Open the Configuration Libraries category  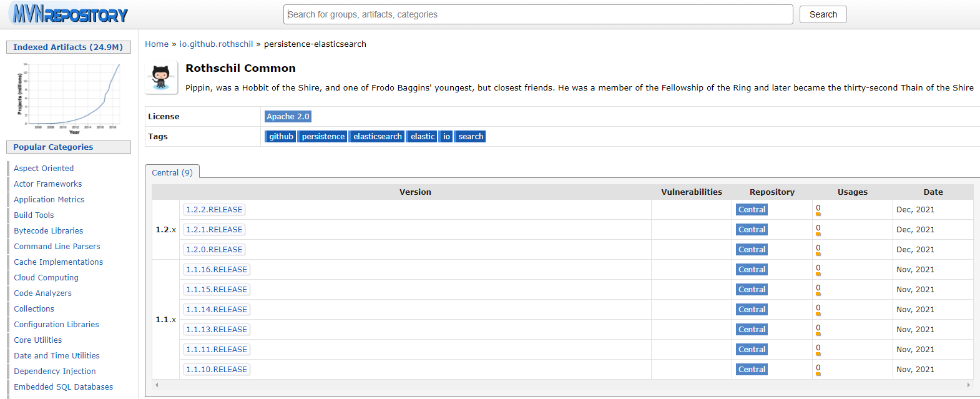point(57,325)
